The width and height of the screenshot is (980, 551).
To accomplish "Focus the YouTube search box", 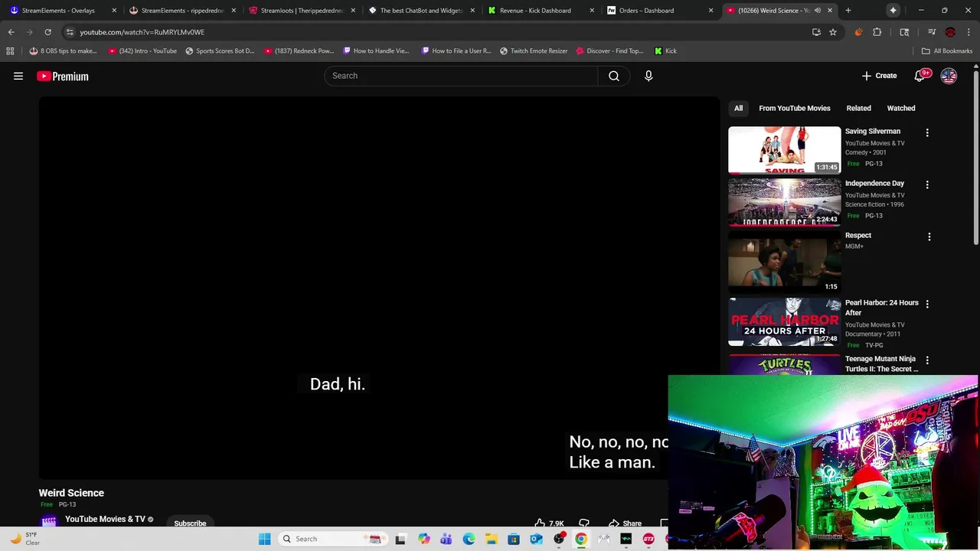I will click(462, 76).
